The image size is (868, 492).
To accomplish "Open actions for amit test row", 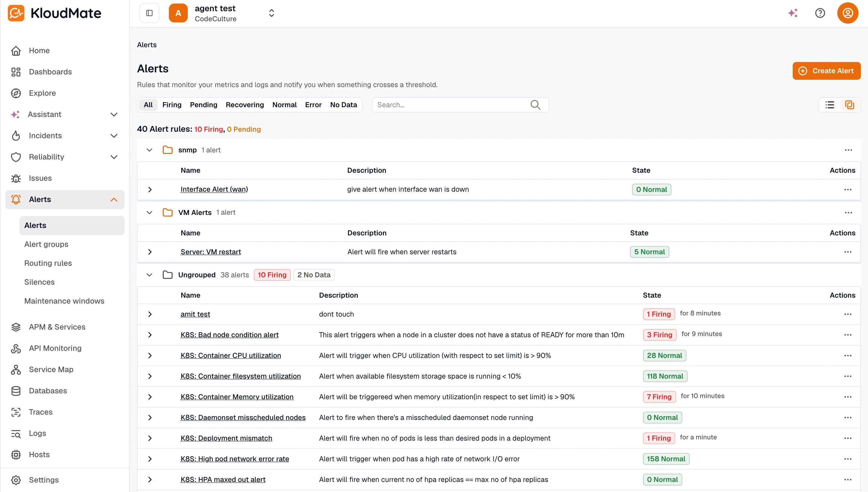I will coord(847,314).
